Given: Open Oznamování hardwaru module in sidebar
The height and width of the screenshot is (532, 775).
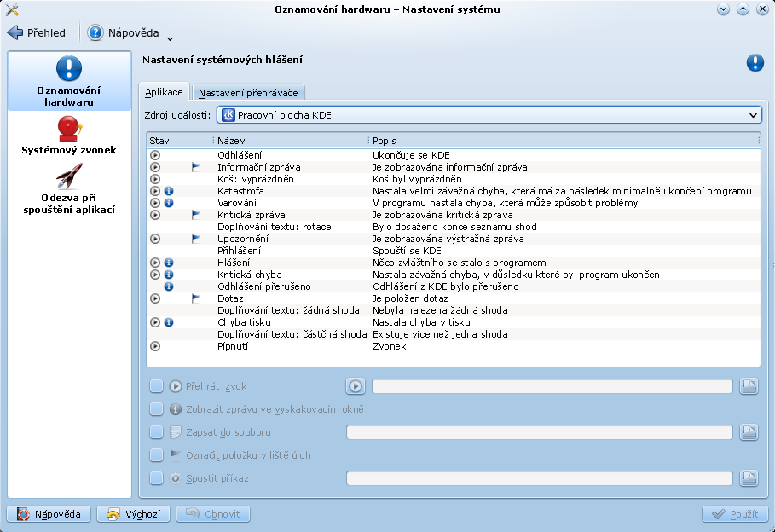Looking at the screenshot, I should click(69, 81).
